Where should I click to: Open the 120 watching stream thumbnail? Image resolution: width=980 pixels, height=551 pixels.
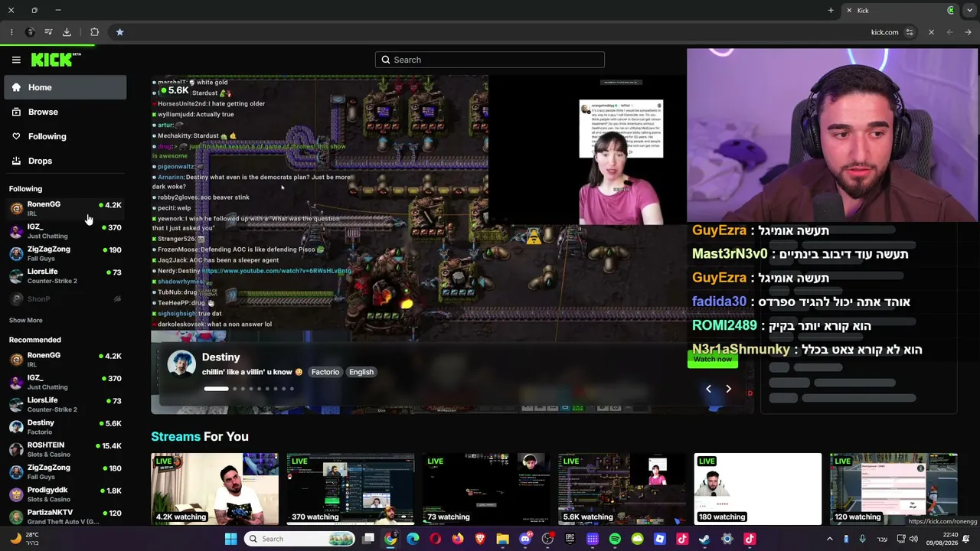(893, 489)
